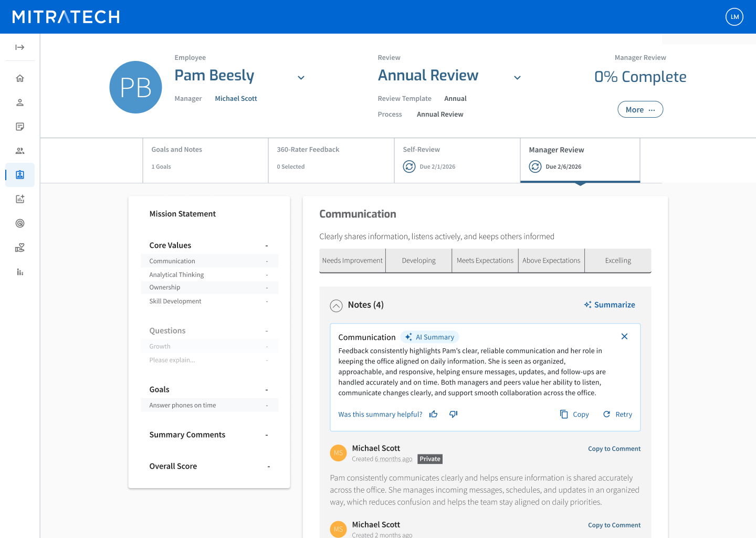Open the More options button
This screenshot has width=756, height=538.
click(x=640, y=109)
